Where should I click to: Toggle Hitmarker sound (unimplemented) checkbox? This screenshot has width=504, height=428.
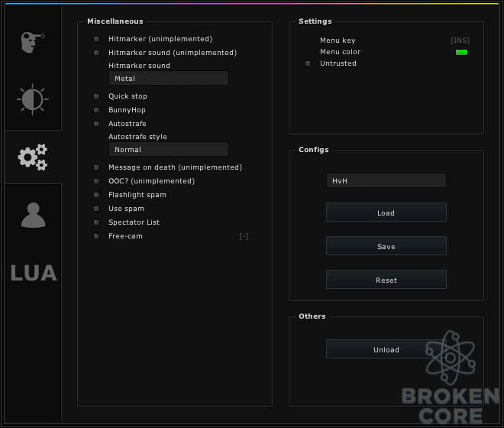tap(96, 53)
